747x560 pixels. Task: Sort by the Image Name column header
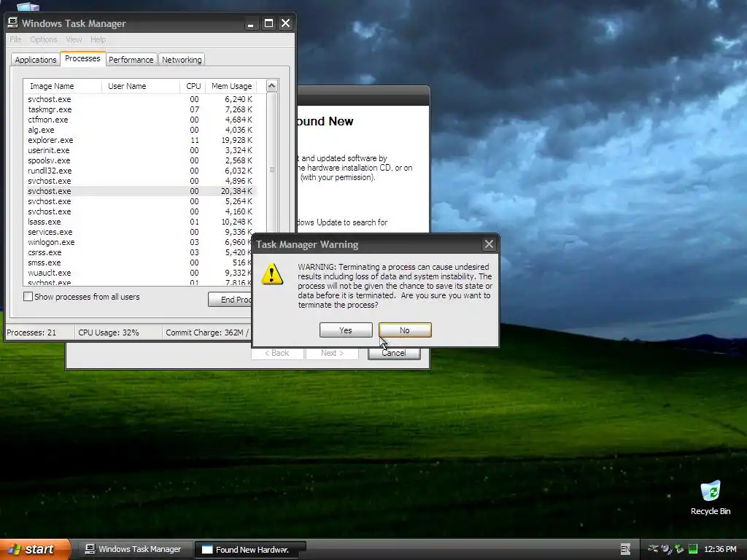[x=63, y=86]
